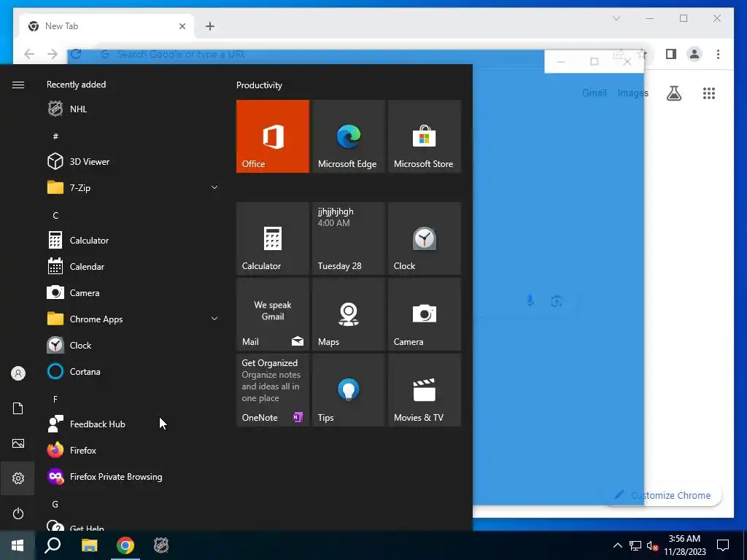Launch the Movies & TV tile

[424, 390]
